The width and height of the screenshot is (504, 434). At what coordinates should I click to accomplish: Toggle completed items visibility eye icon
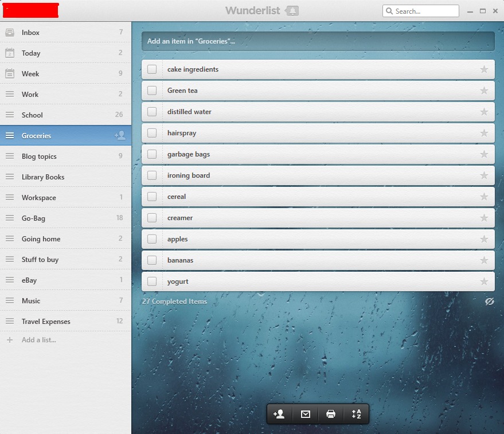(489, 302)
